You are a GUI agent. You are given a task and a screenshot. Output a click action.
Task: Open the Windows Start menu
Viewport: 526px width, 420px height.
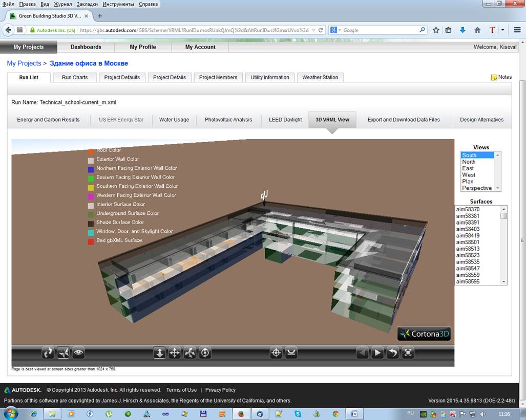click(10, 414)
